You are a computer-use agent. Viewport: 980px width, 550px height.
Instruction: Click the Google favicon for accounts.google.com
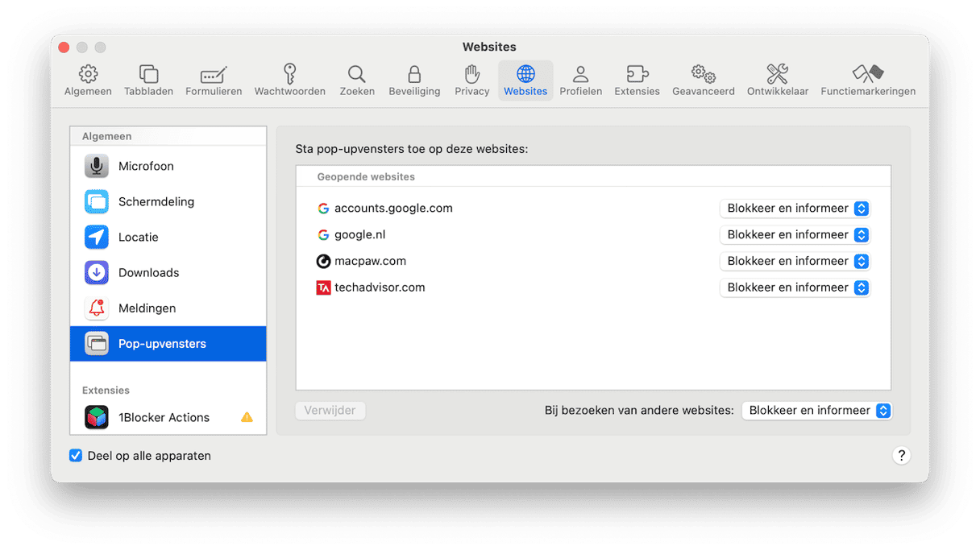pyautogui.click(x=323, y=209)
